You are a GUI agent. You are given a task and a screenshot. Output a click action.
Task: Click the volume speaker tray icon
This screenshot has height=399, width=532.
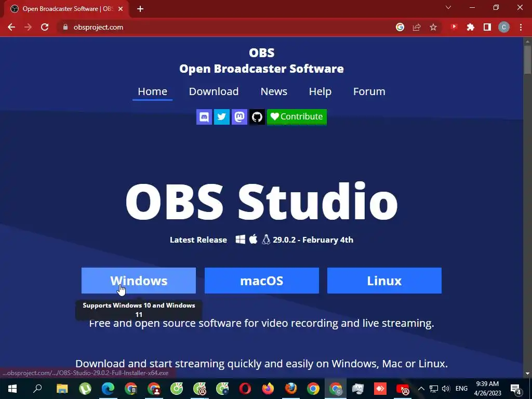click(446, 389)
